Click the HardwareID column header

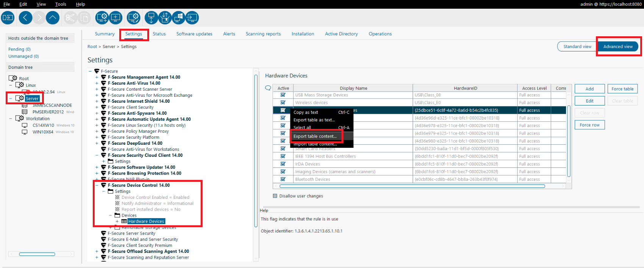465,88
